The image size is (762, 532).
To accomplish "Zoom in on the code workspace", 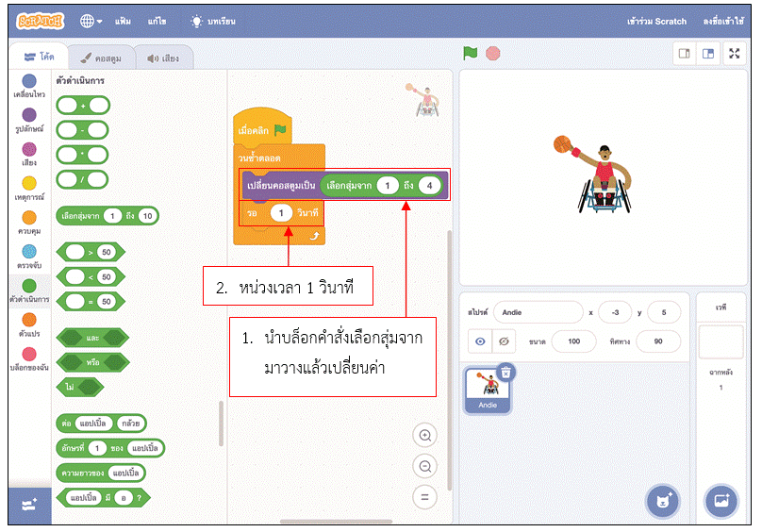I will 425,435.
